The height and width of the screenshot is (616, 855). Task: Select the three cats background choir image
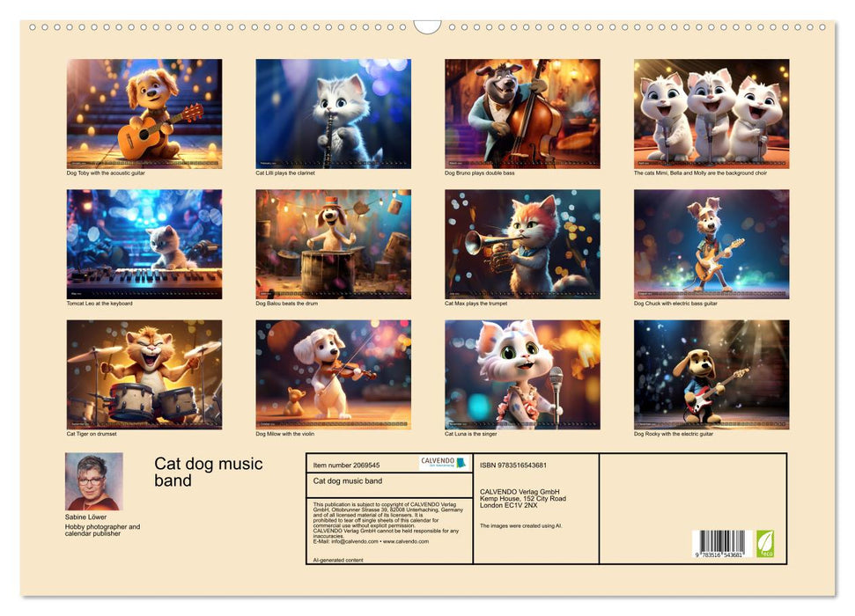tap(711, 114)
